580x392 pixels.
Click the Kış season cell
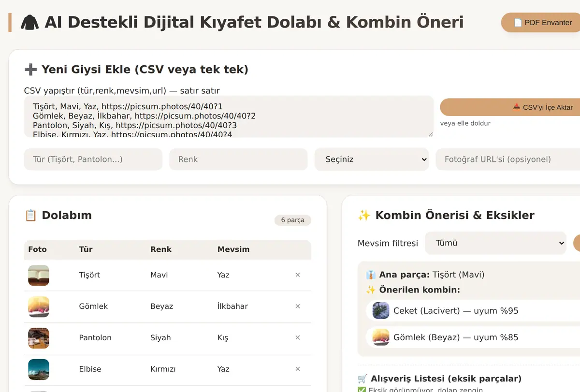click(223, 338)
